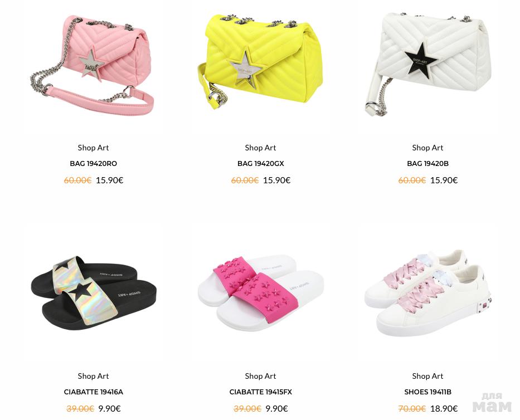This screenshot has width=520, height=420.
Task: Click Shop Art brand above BAG 19420B
Action: pyautogui.click(x=427, y=148)
